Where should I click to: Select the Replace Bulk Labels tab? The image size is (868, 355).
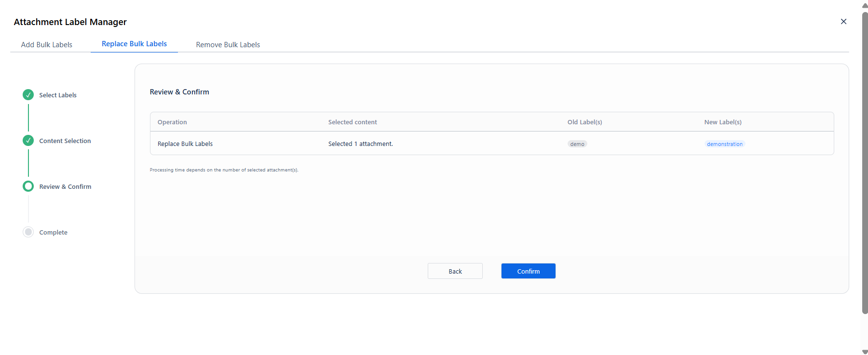(x=134, y=44)
